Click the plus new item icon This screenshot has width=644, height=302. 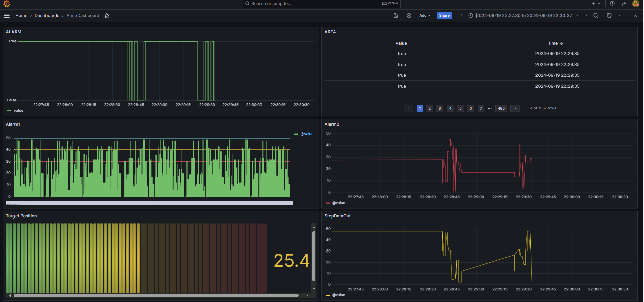click(x=593, y=4)
